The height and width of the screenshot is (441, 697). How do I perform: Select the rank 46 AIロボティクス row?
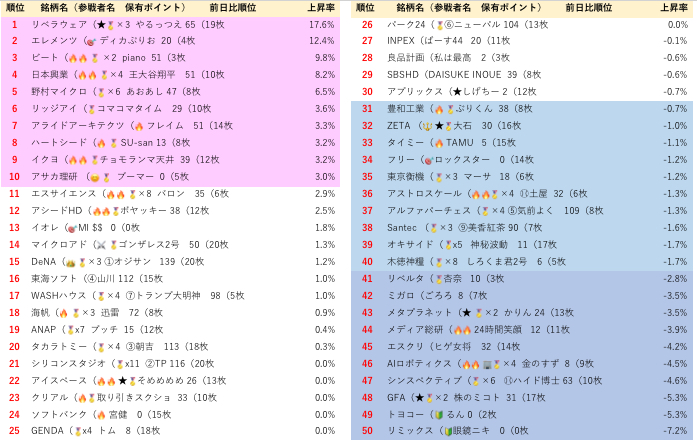pyautogui.click(x=522, y=364)
